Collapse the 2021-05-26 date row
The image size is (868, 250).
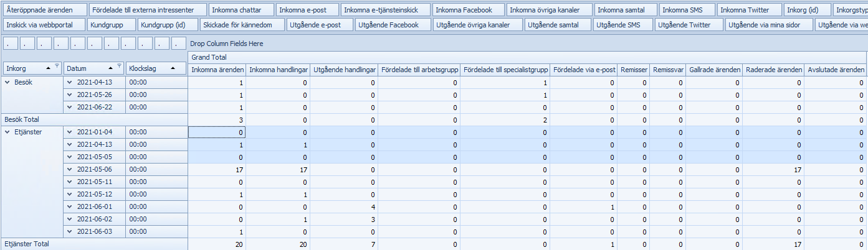[x=70, y=95]
